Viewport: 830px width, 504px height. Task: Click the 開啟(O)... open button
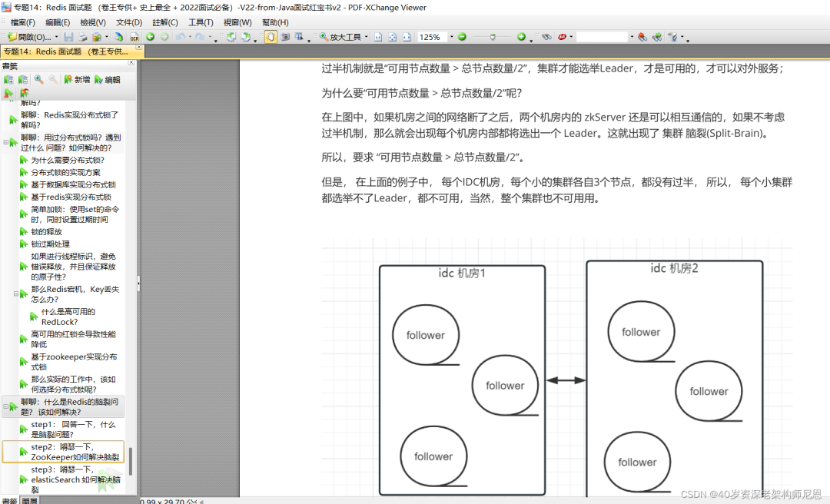click(29, 37)
